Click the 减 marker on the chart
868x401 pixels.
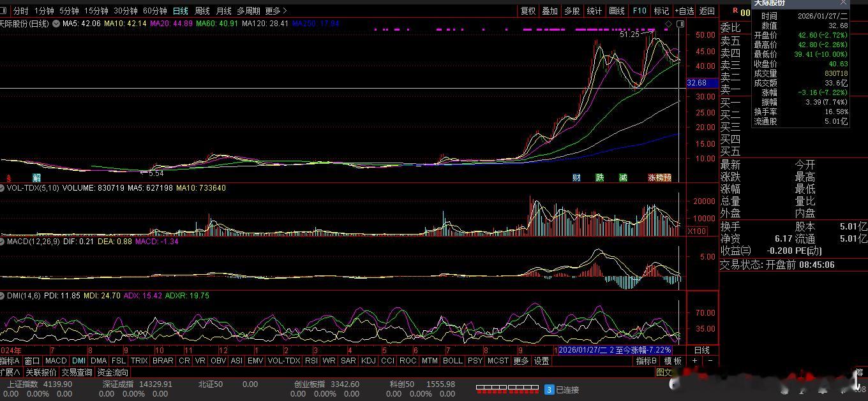pos(623,177)
